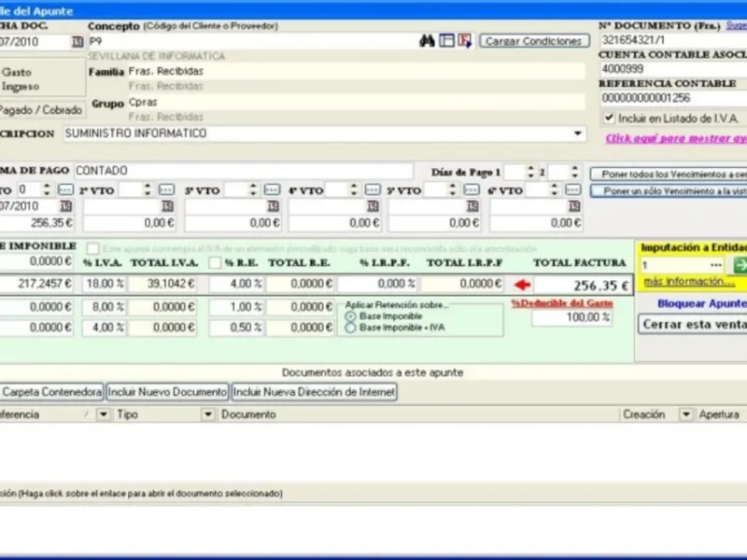Click the binoculars search icon
The height and width of the screenshot is (560, 747).
click(x=428, y=41)
